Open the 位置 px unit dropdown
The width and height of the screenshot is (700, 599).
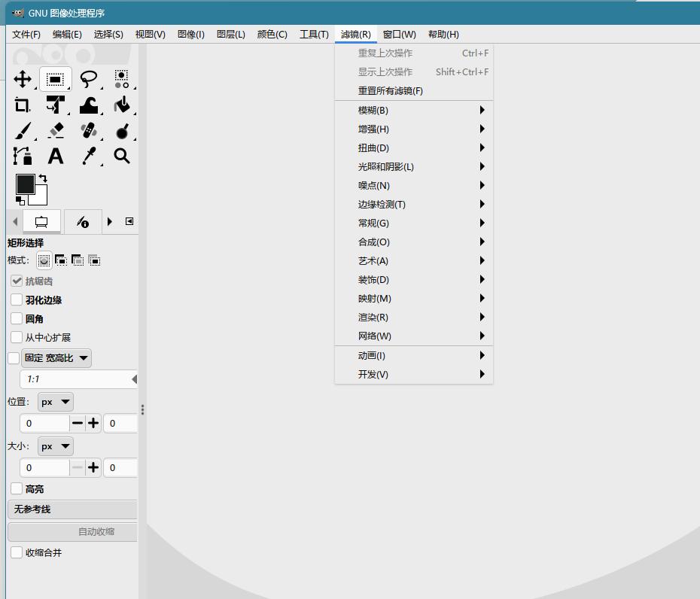(x=54, y=401)
